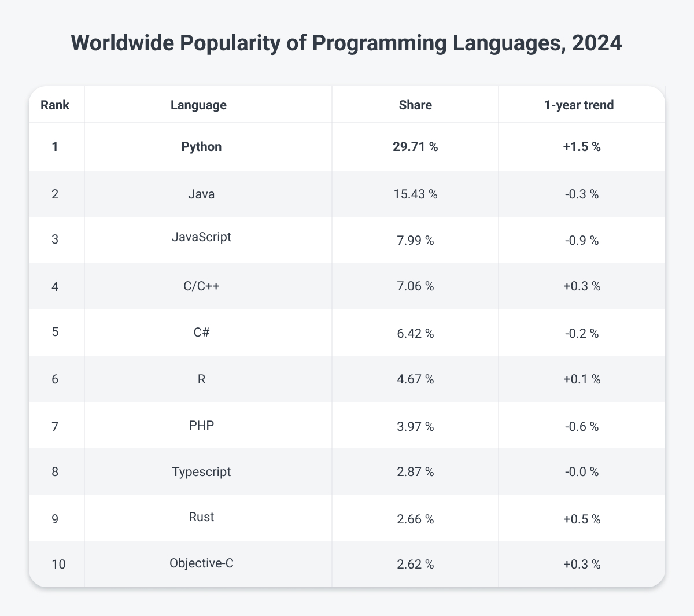Click the rank number 1 cell
Image resolution: width=694 pixels, height=616 pixels.
click(55, 147)
